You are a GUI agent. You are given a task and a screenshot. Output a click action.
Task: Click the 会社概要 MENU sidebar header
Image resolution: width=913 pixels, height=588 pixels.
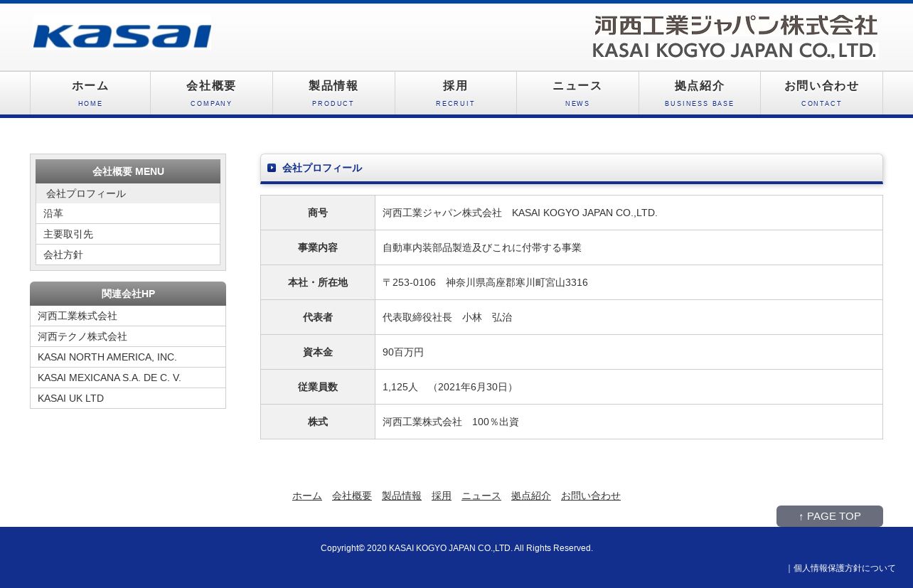coord(128,171)
